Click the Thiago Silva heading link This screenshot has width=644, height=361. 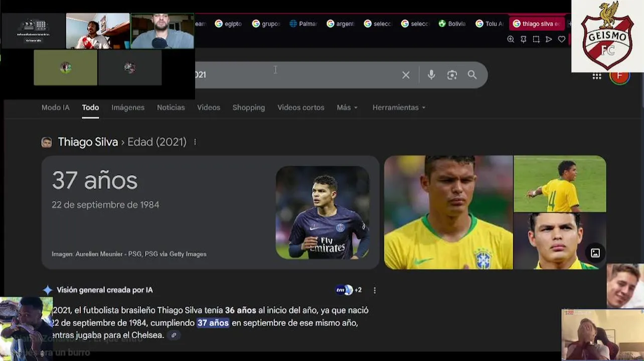(88, 142)
